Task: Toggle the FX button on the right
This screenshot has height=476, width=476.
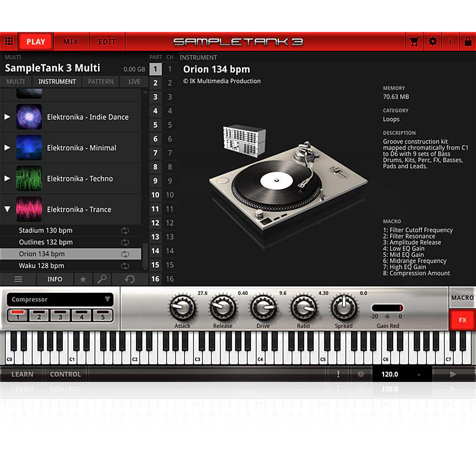Action: click(x=463, y=320)
